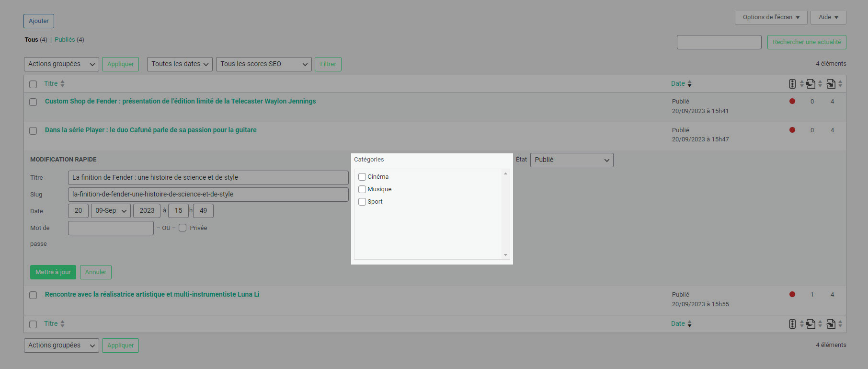Screen dimensions: 868x369
Task: Tick the Cinéma category box
Action: 362,177
